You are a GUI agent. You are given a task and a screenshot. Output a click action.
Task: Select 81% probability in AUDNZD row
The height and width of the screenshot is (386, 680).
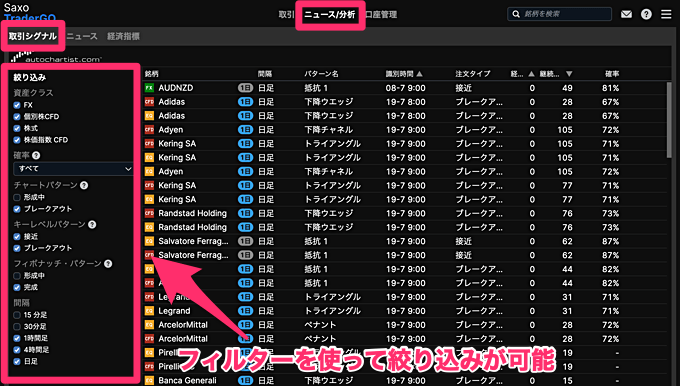610,88
